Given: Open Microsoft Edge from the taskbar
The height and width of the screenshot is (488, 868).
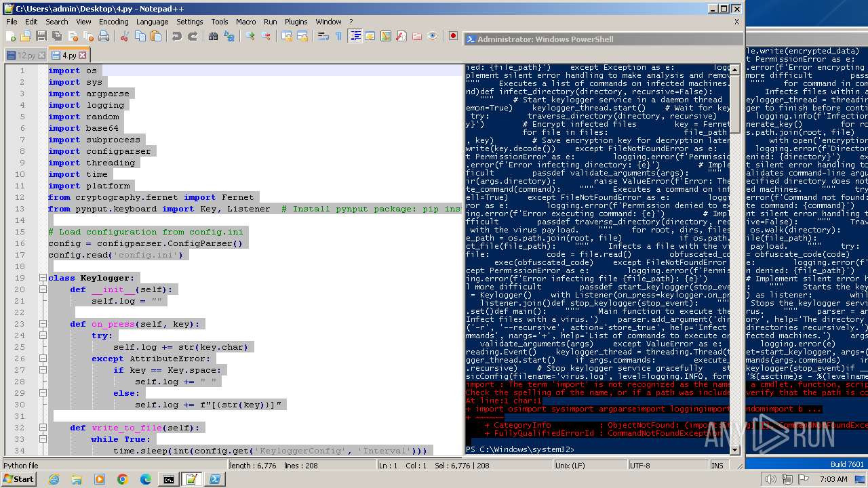Looking at the screenshot, I should click(x=146, y=479).
